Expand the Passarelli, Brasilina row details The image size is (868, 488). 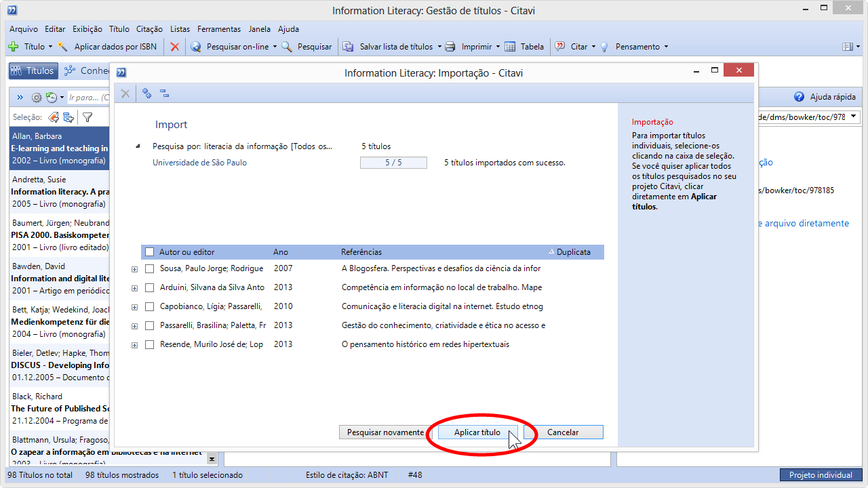pyautogui.click(x=134, y=326)
